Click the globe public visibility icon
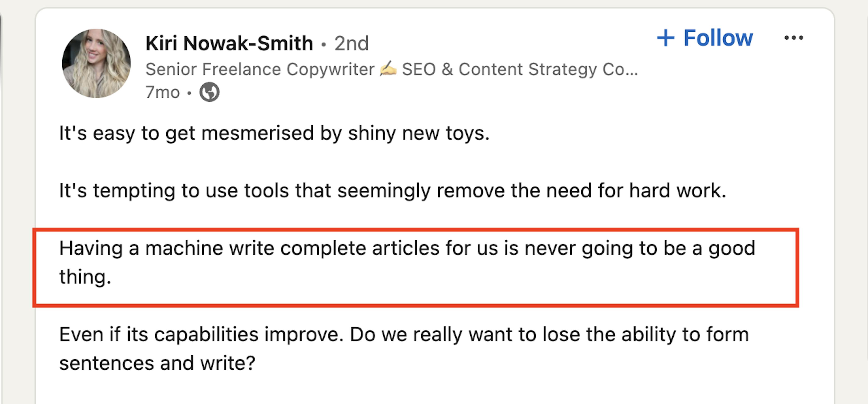The width and height of the screenshot is (868, 404). 209,92
